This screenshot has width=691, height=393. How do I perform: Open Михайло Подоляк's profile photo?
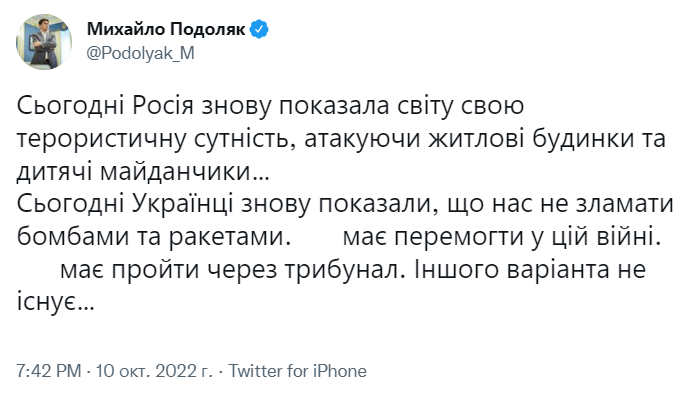coord(44,42)
